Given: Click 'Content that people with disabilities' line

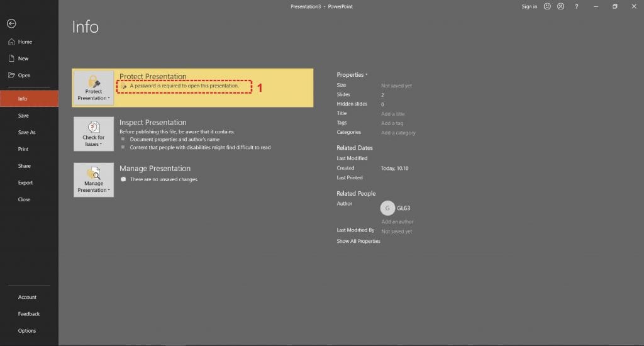Looking at the screenshot, I should 200,148.
